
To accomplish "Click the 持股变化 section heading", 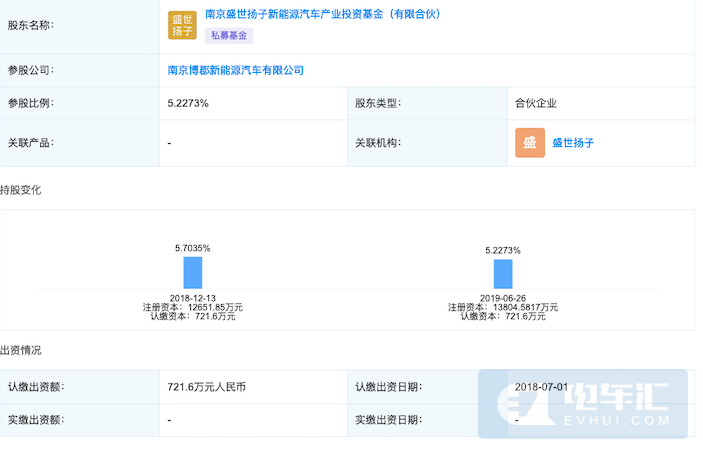I will coord(21,190).
